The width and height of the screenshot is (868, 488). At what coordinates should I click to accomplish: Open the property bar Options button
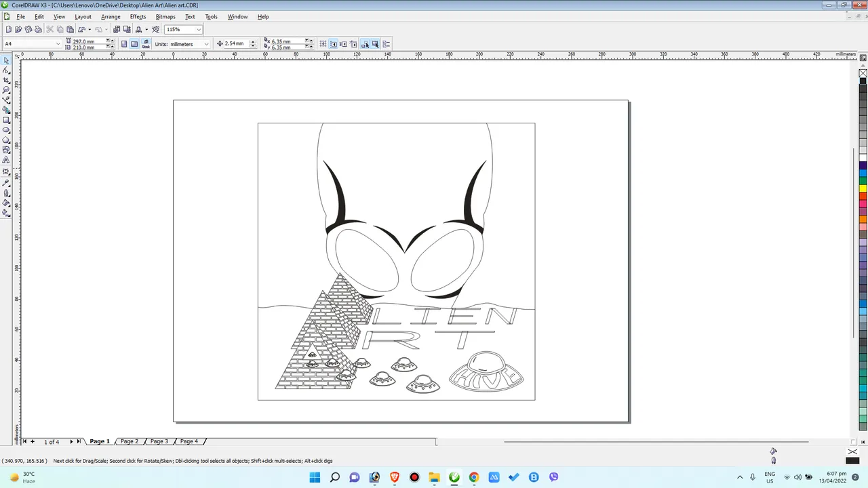[387, 44]
